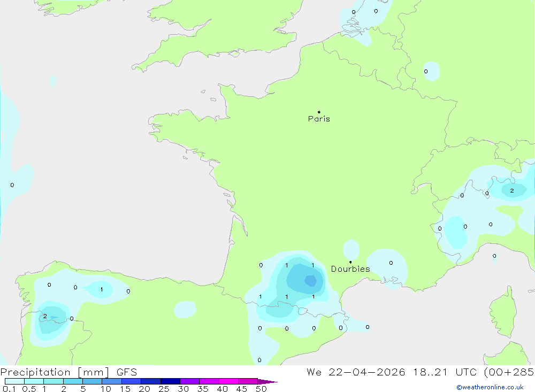535x392 pixels.
Task: Click the '0' value in the Atlantic Ocean
Action: (12, 185)
